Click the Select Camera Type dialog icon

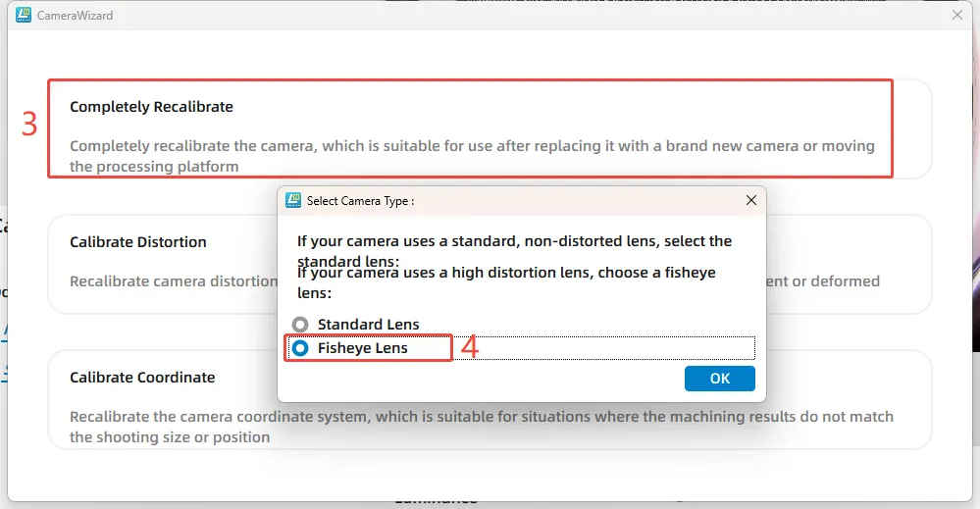point(292,200)
